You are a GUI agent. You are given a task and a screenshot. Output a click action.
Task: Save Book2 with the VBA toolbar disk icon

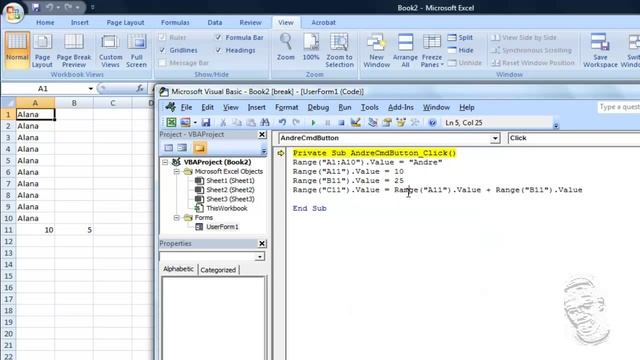206,122
